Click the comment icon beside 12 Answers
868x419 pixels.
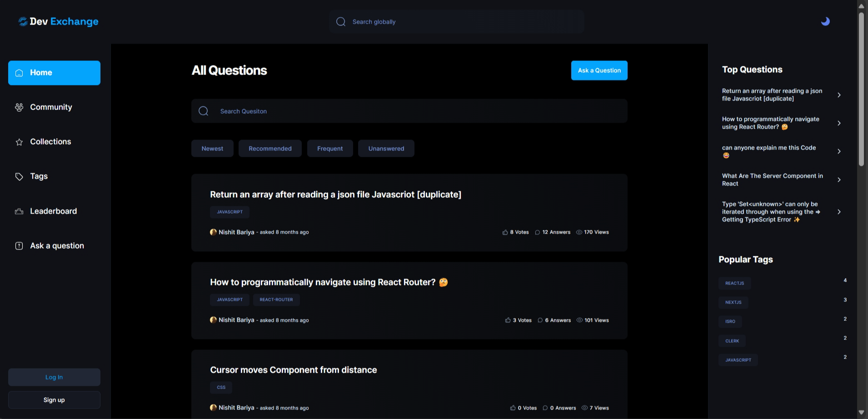[x=537, y=232]
